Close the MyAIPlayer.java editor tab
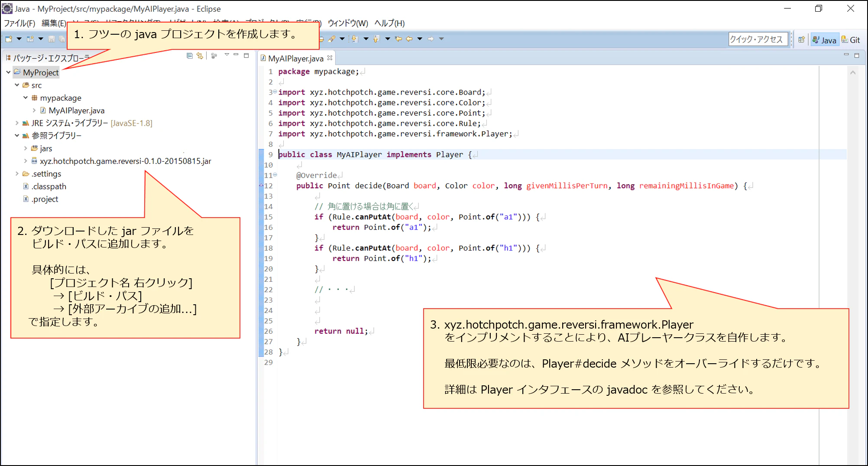This screenshot has height=466, width=868. 330,58
